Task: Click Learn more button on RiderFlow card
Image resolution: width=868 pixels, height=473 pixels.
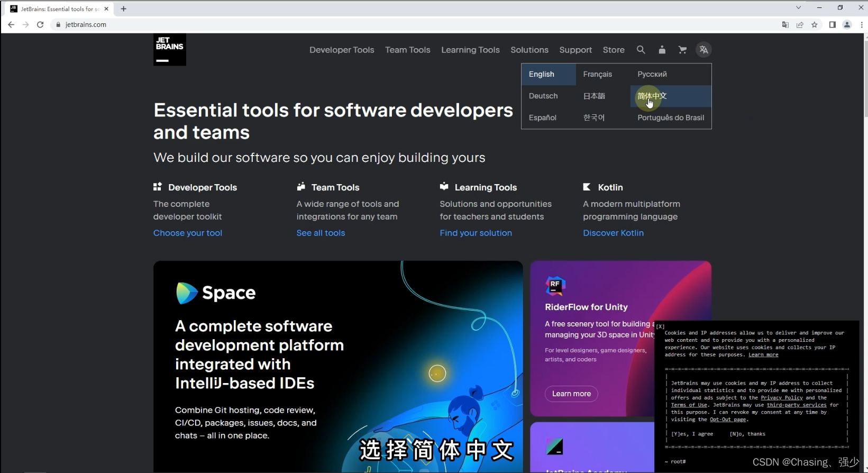Action: pos(571,394)
